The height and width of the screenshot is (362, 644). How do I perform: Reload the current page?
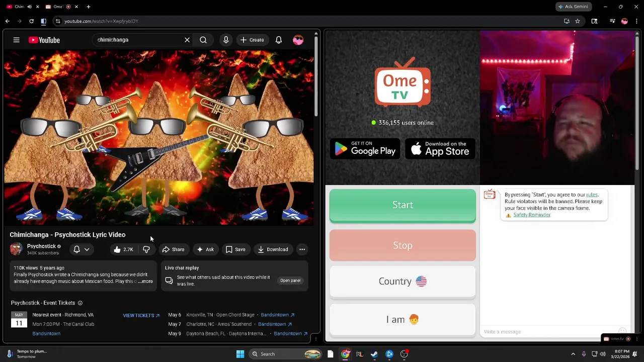31,21
